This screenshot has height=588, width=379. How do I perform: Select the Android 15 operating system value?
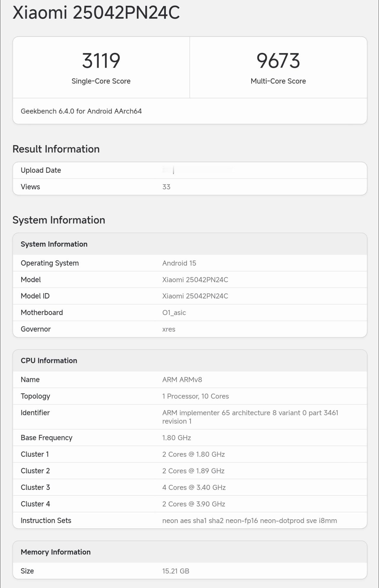(179, 263)
